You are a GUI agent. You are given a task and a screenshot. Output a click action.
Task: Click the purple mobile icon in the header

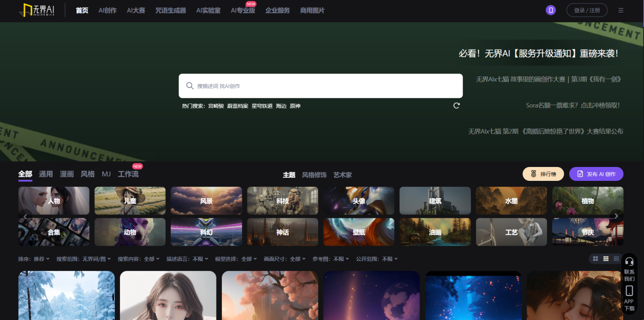tap(551, 10)
